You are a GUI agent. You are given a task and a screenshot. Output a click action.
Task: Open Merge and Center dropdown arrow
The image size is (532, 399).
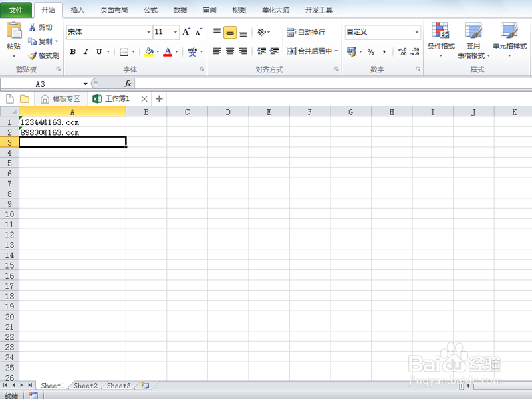[x=336, y=51]
